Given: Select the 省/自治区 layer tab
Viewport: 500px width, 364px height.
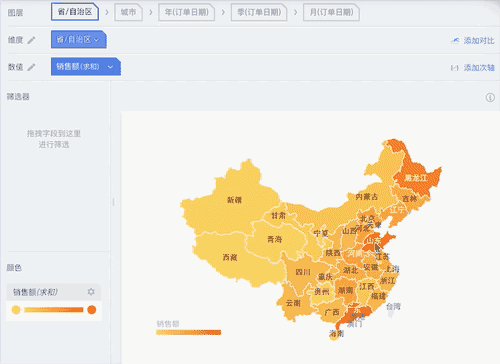Looking at the screenshot, I should [x=75, y=12].
